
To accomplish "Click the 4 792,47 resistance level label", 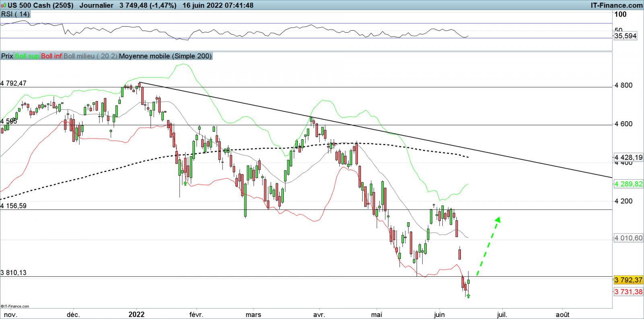I will pos(14,83).
